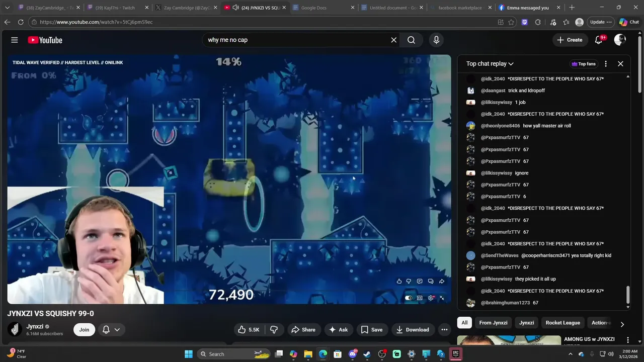Open AMONG US w JYNXZI thumbnail
Viewport: 644px width, 362px height.
click(x=509, y=340)
